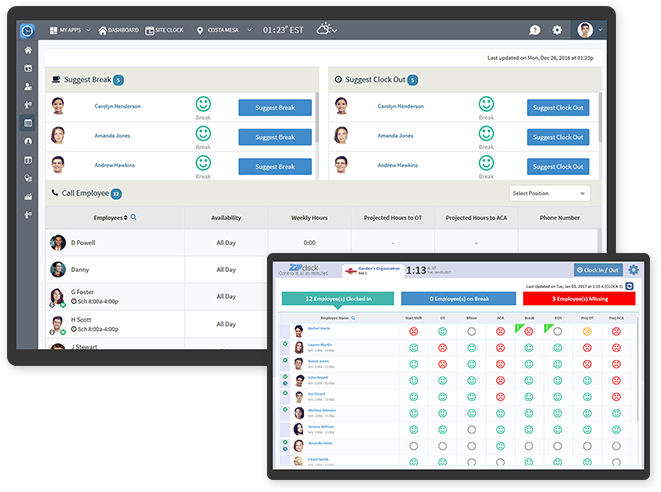
Task: Click the Weekly Hours column header
Action: (x=309, y=218)
